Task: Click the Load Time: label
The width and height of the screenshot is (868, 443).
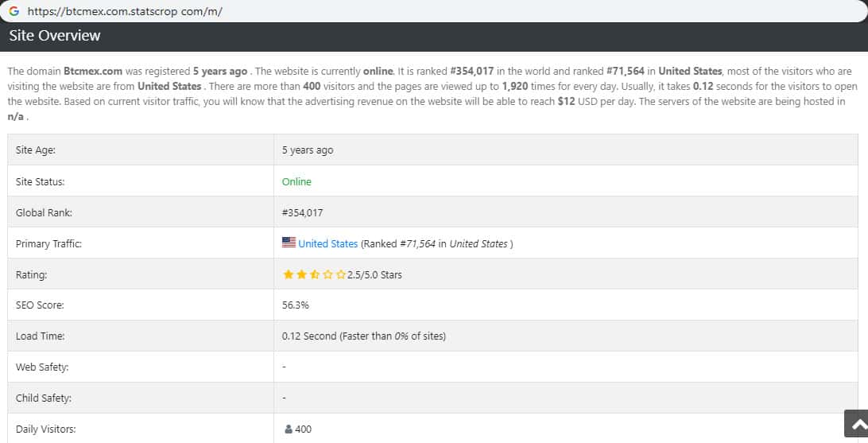Action: (x=40, y=336)
